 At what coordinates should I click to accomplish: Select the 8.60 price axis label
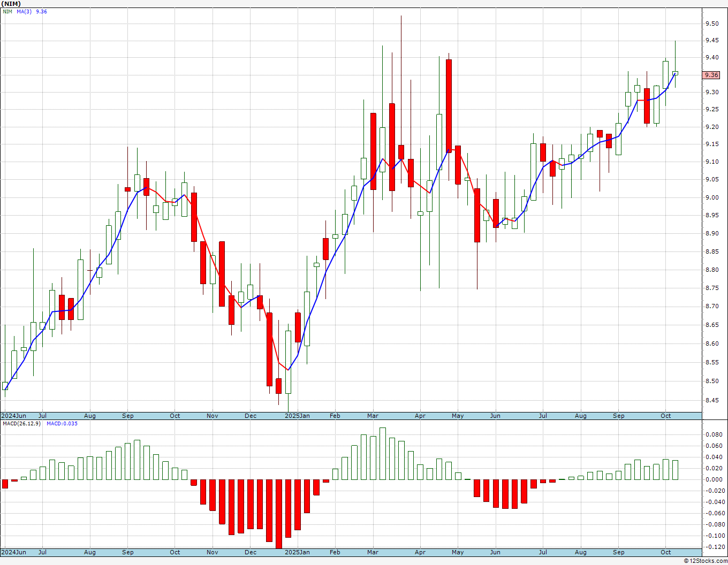[712, 344]
